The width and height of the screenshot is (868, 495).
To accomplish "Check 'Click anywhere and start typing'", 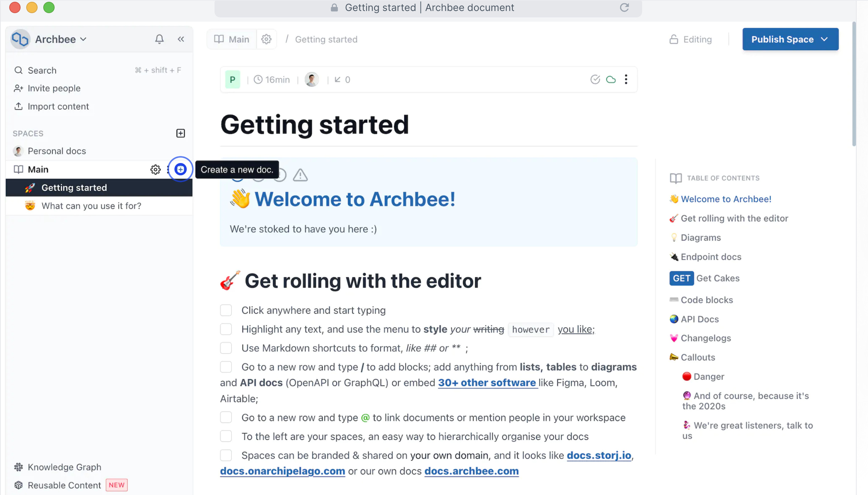I will pyautogui.click(x=226, y=310).
